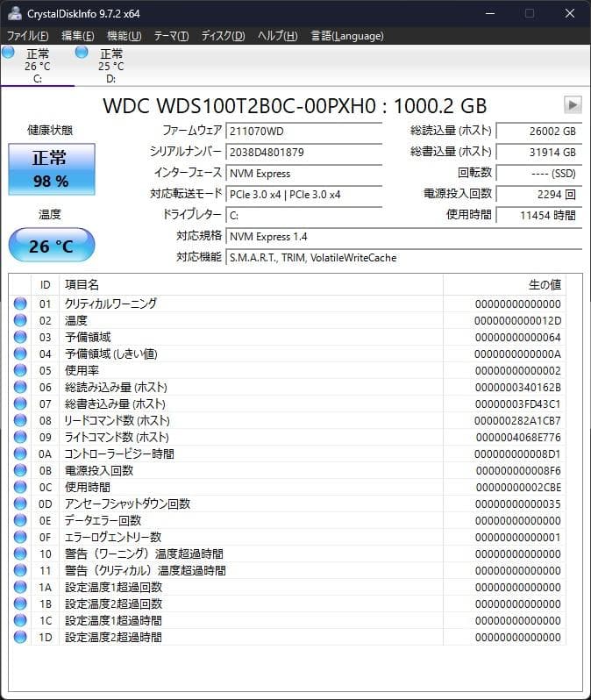Click the power-on hours value 11454 時間
The image size is (591, 700).
[x=539, y=215]
